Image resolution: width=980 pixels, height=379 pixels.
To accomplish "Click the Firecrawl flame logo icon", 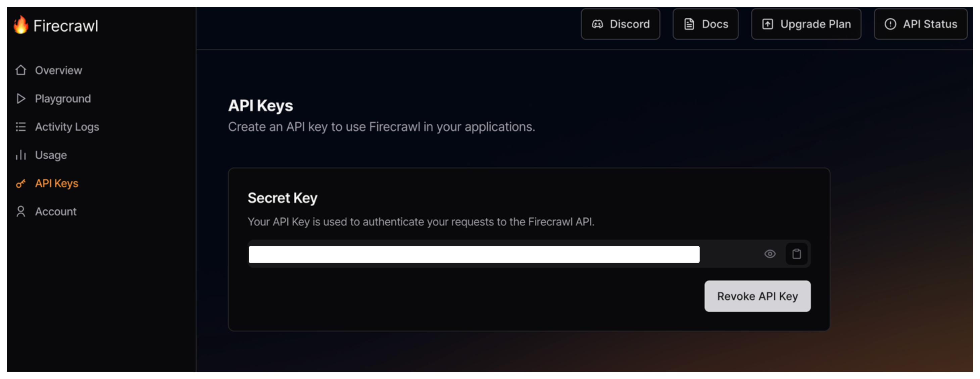I will coord(21,25).
